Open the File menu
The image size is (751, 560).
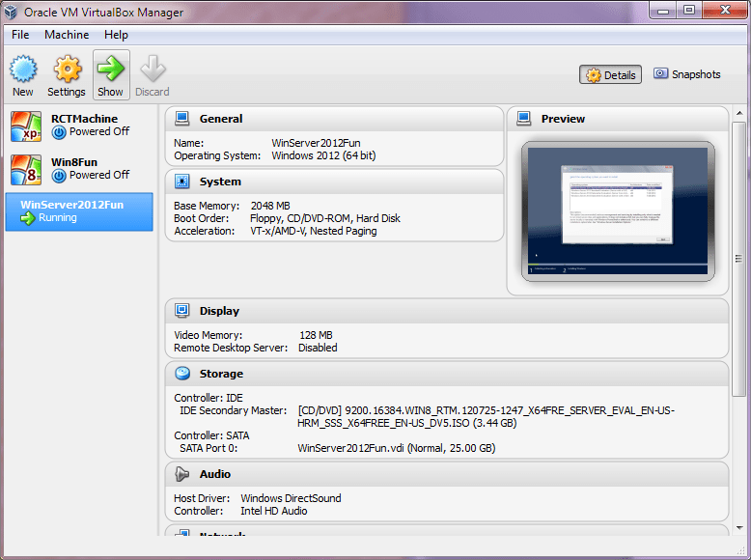coord(20,35)
